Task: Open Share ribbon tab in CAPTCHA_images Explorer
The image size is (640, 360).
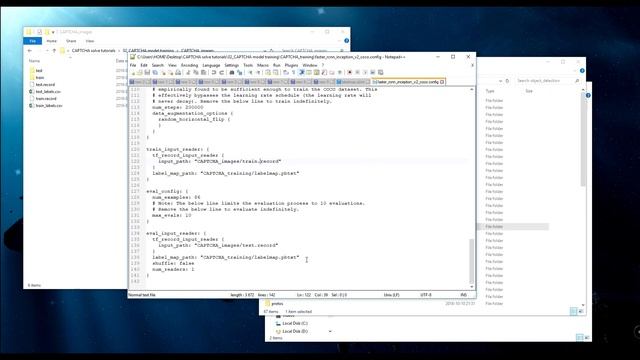Action: (71, 41)
